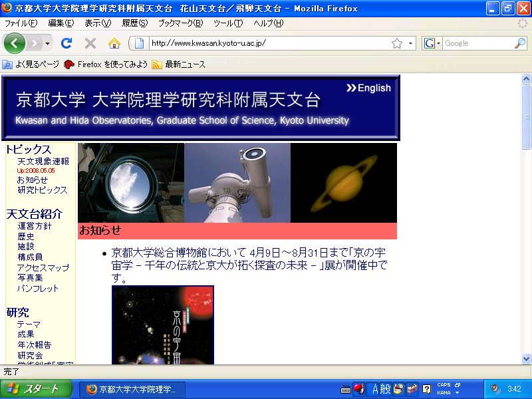Image resolution: width=532 pixels, height=399 pixels.
Task: Open the よく見るページ bookmark folder
Action: coord(31,64)
